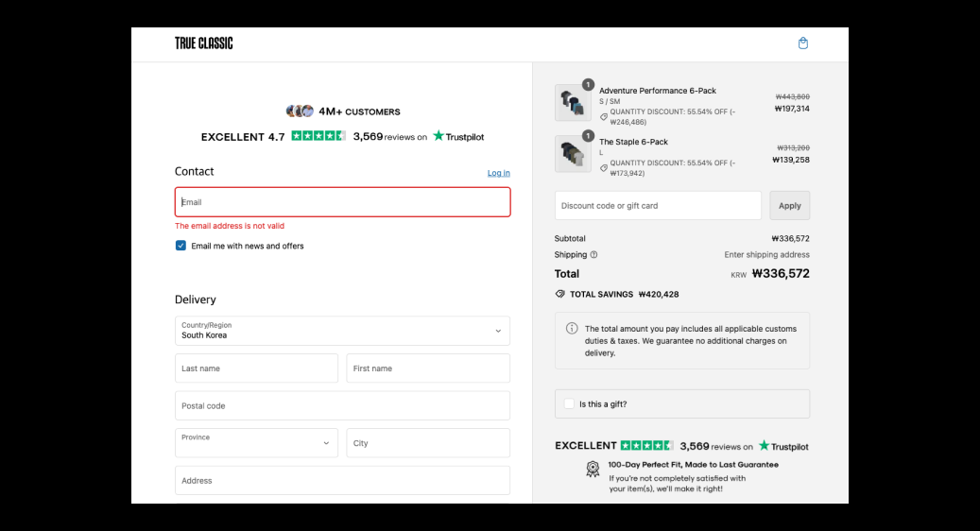The height and width of the screenshot is (531, 980).
Task: Click the Delivery section heading
Action: tap(196, 300)
